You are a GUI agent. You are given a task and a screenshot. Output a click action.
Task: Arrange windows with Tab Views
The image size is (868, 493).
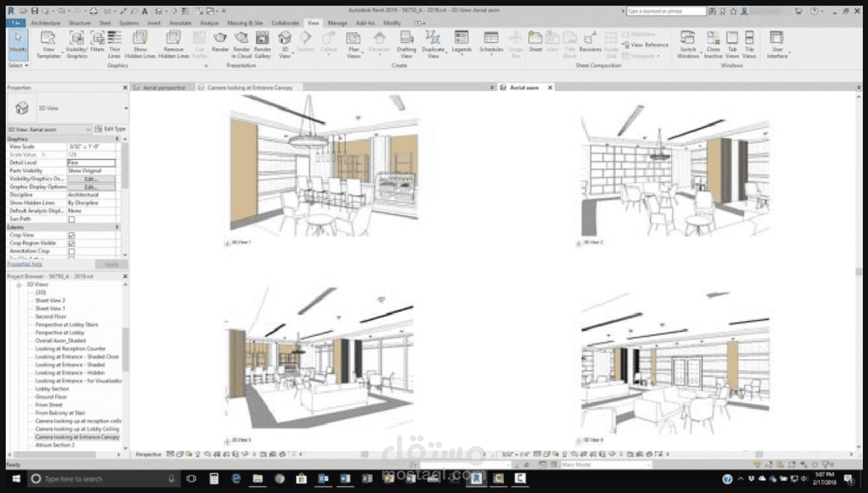coord(732,44)
